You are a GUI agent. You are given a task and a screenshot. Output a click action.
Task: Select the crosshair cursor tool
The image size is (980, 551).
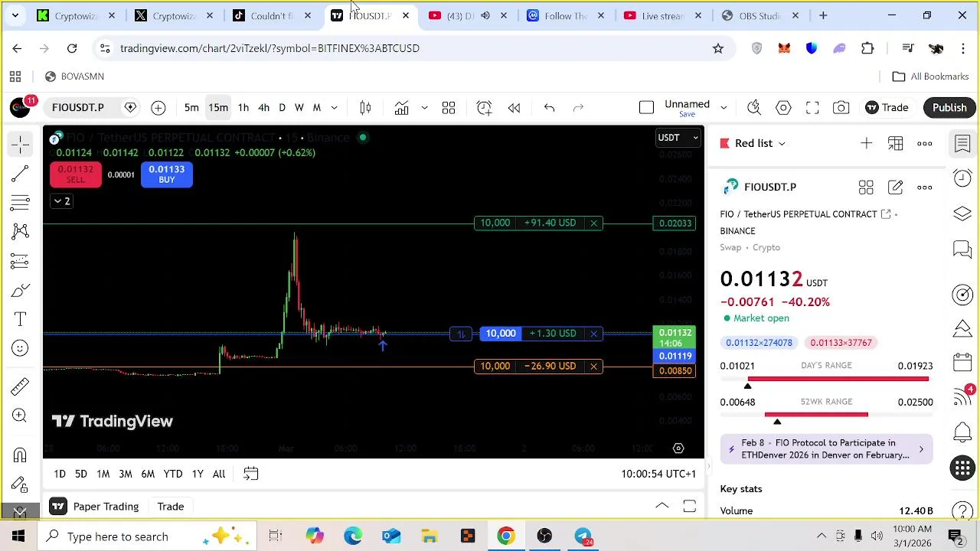point(21,145)
